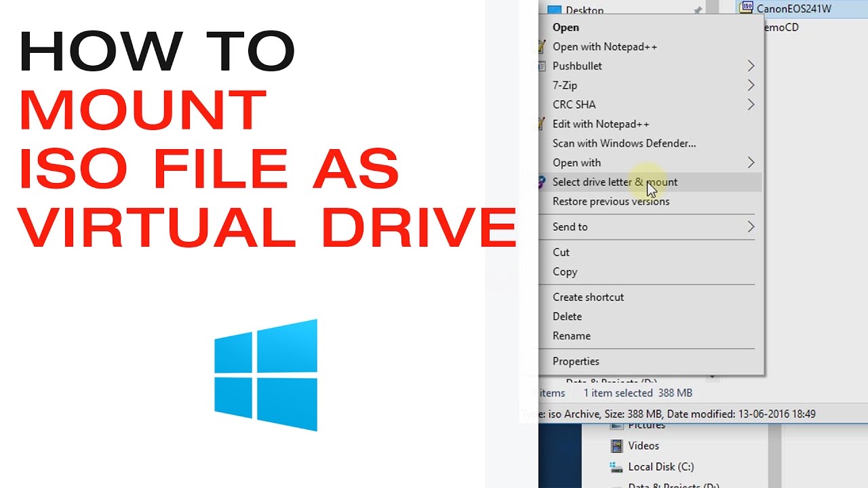The width and height of the screenshot is (868, 488).
Task: Click the Videos folder icon
Action: (616, 445)
